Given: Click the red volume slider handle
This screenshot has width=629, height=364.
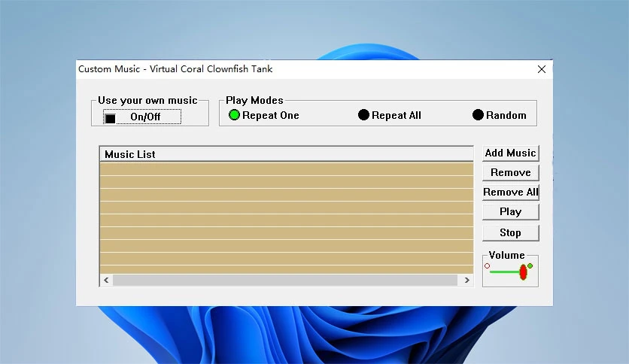Looking at the screenshot, I should click(x=523, y=272).
